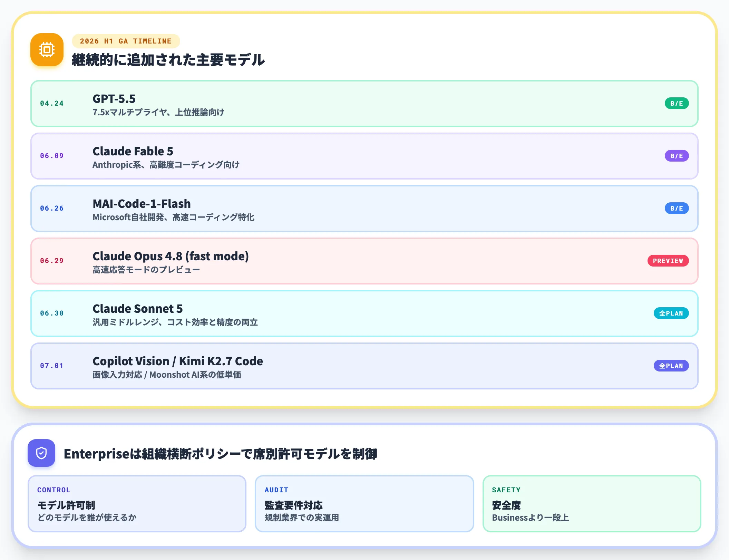Click the 04.24 date label

tap(52, 103)
